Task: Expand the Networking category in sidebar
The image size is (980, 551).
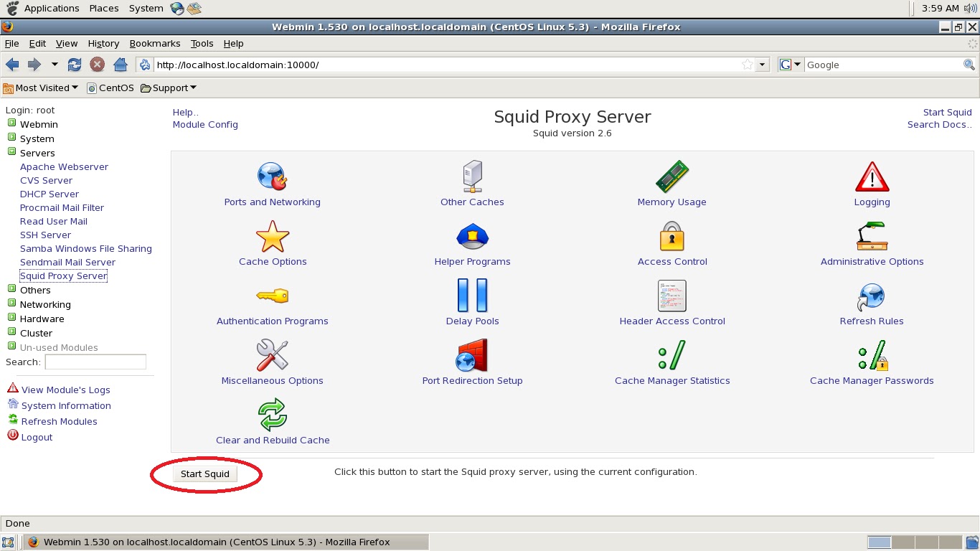Action: (11, 303)
